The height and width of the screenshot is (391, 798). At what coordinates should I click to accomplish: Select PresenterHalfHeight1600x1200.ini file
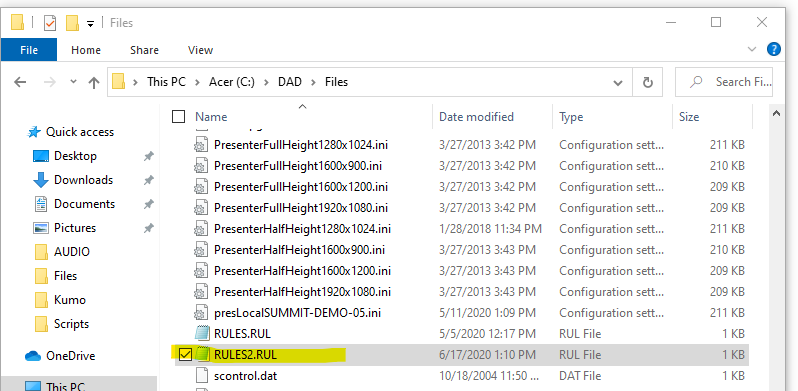pyautogui.click(x=302, y=270)
